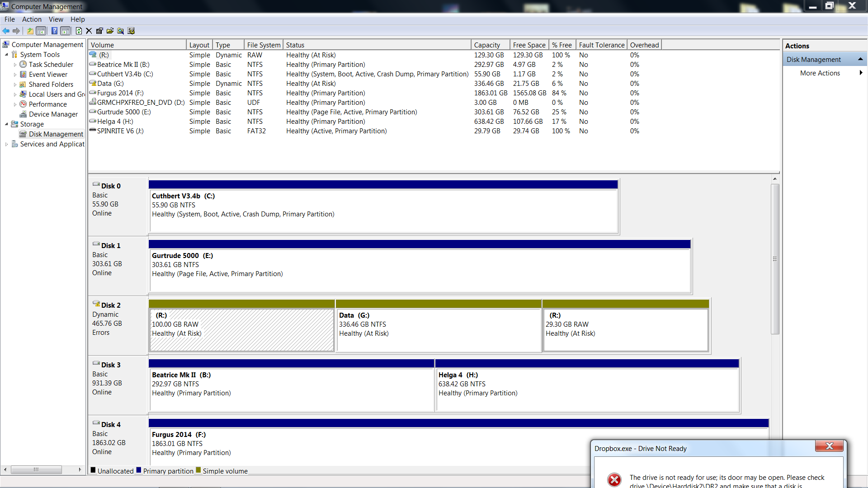The width and height of the screenshot is (868, 488).
Task: Select Disk Management in the tree
Action: click(x=56, y=134)
